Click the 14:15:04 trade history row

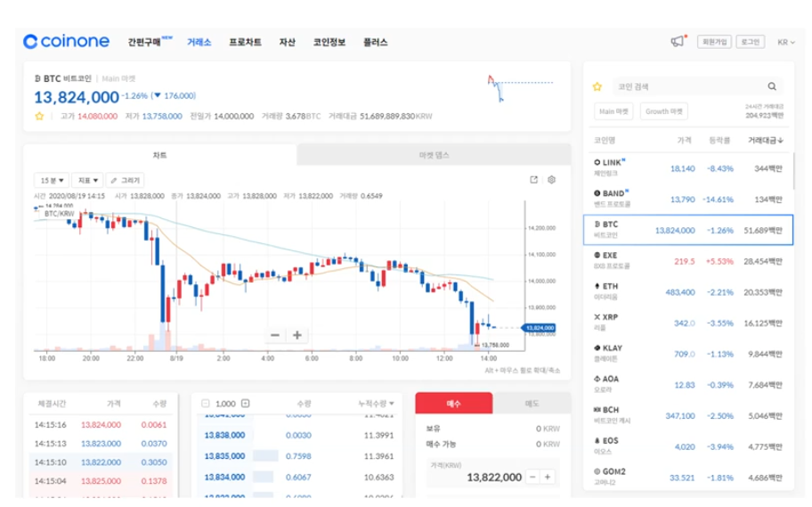101,480
